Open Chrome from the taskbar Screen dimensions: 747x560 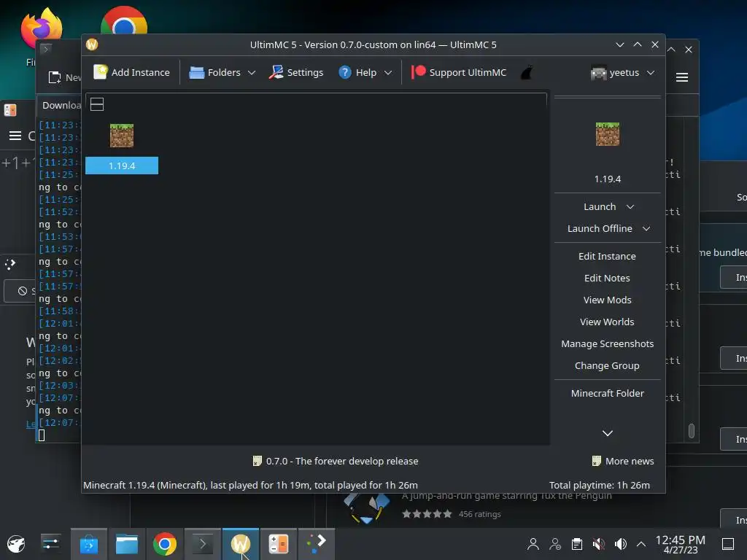pos(165,544)
